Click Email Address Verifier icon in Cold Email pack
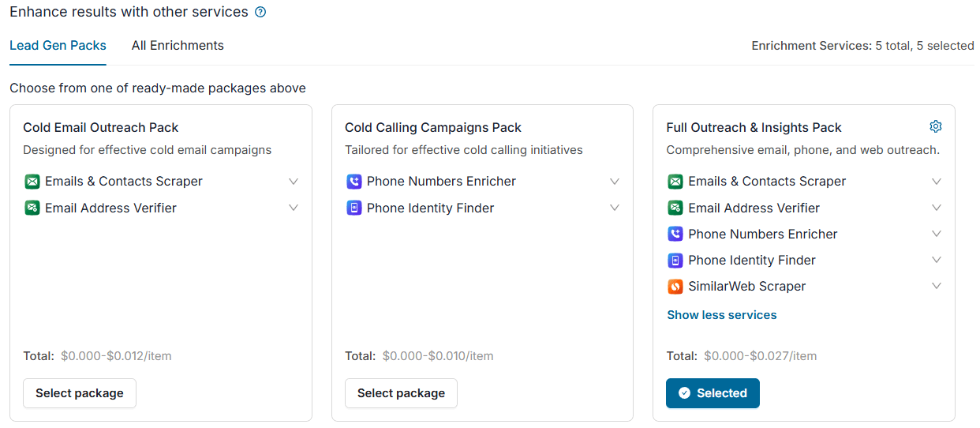Screen dimensions: 980x428 [32, 208]
